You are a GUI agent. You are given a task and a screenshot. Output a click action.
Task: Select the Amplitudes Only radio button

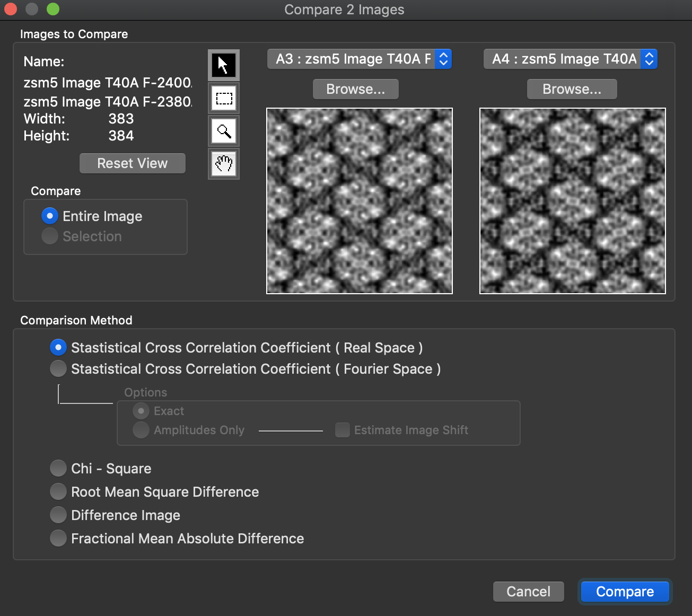(141, 430)
